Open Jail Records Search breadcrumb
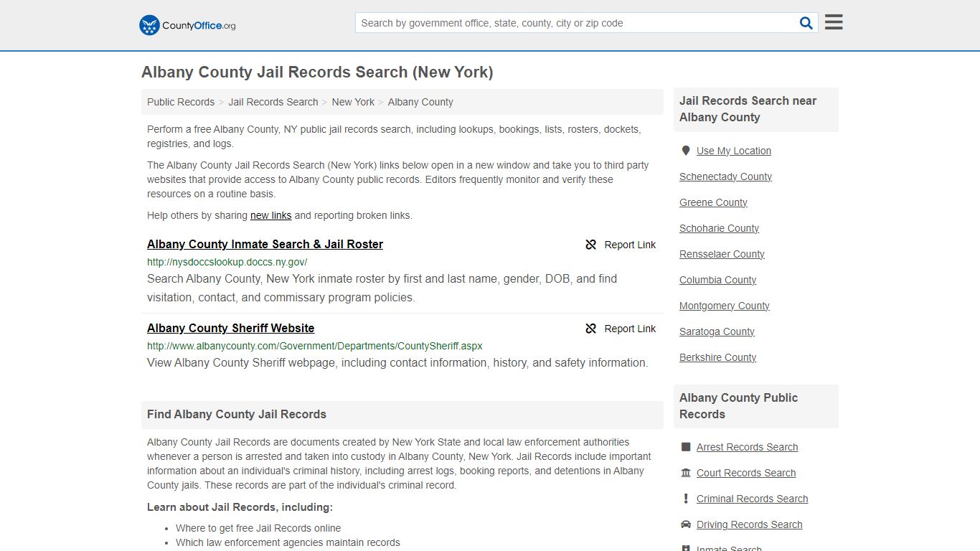Image resolution: width=980 pixels, height=551 pixels. [x=273, y=102]
